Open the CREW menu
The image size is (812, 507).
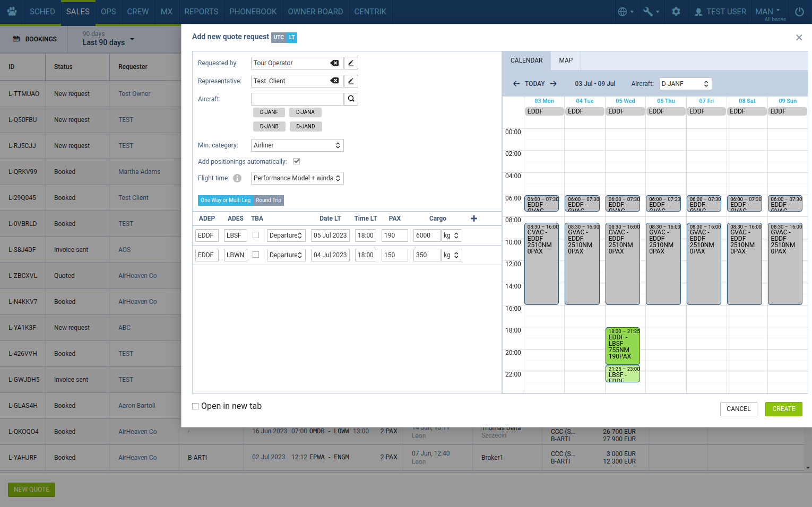(x=138, y=12)
